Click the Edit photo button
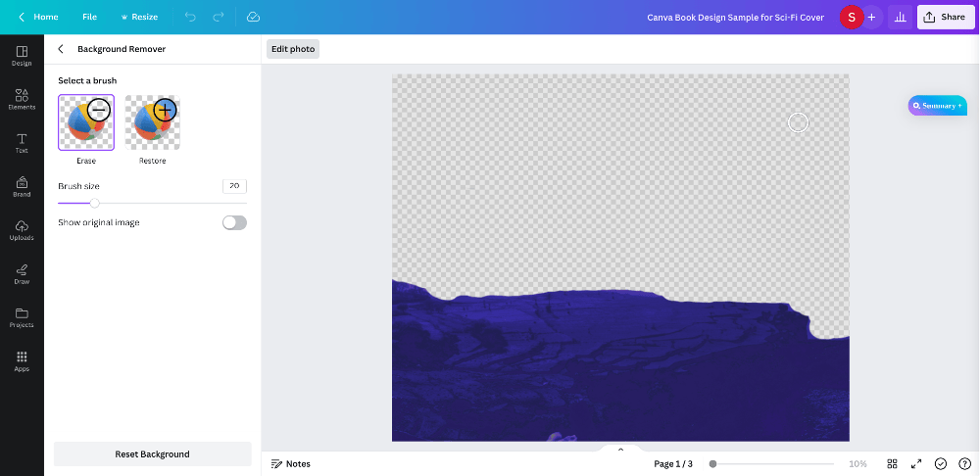This screenshot has height=476, width=980. click(x=293, y=49)
